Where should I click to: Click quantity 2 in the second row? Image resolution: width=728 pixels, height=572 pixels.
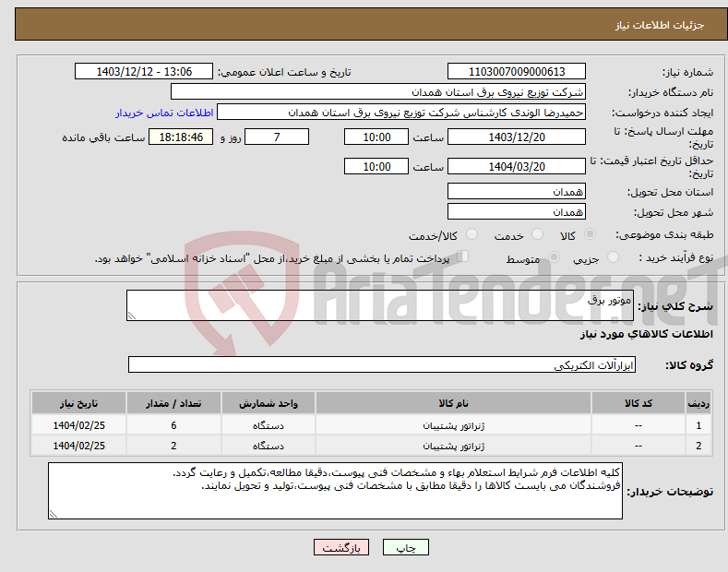click(173, 446)
